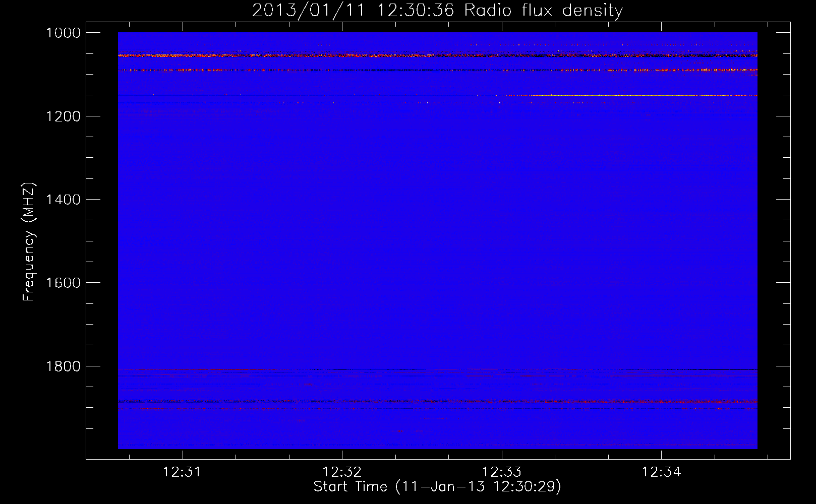Click the "Start Time (11-Jan-13 12:30:29)" axis title
The width and height of the screenshot is (816, 504).
pyautogui.click(x=437, y=487)
